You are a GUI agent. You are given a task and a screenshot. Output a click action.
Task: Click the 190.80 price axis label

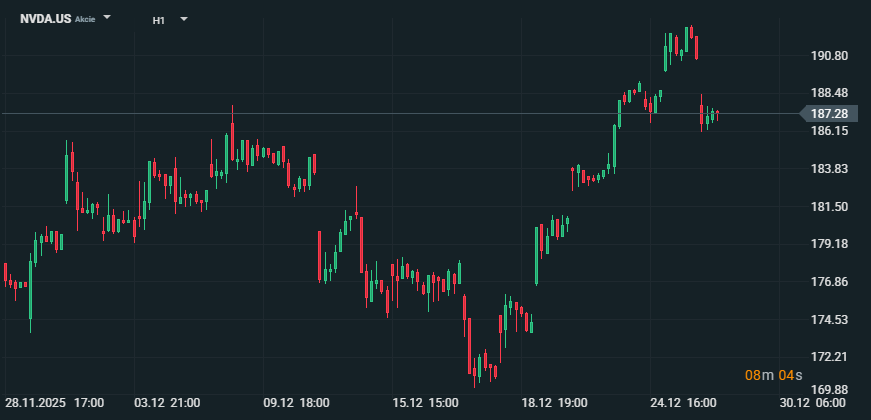point(830,56)
